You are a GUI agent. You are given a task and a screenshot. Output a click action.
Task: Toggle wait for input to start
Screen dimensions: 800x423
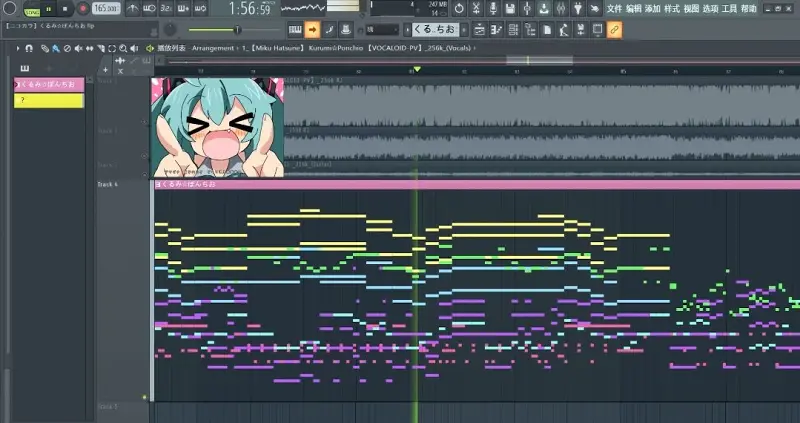[149, 9]
